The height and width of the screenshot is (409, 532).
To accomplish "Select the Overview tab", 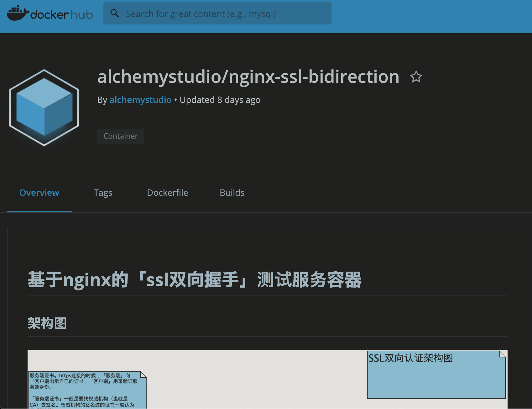I will coord(39,193).
